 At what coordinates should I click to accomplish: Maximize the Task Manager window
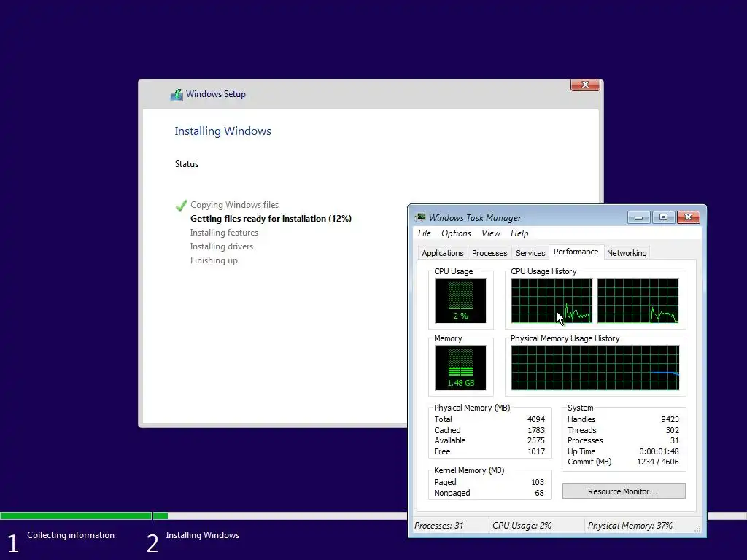pos(663,217)
